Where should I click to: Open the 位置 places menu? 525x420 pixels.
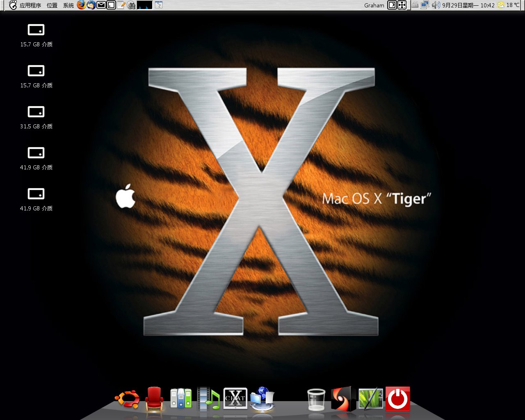point(52,5)
